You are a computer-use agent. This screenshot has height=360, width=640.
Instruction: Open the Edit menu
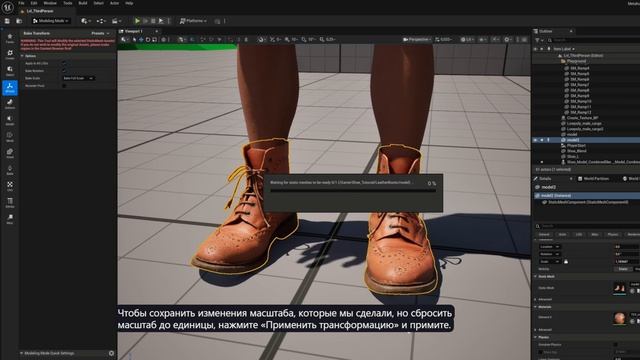click(x=34, y=3)
